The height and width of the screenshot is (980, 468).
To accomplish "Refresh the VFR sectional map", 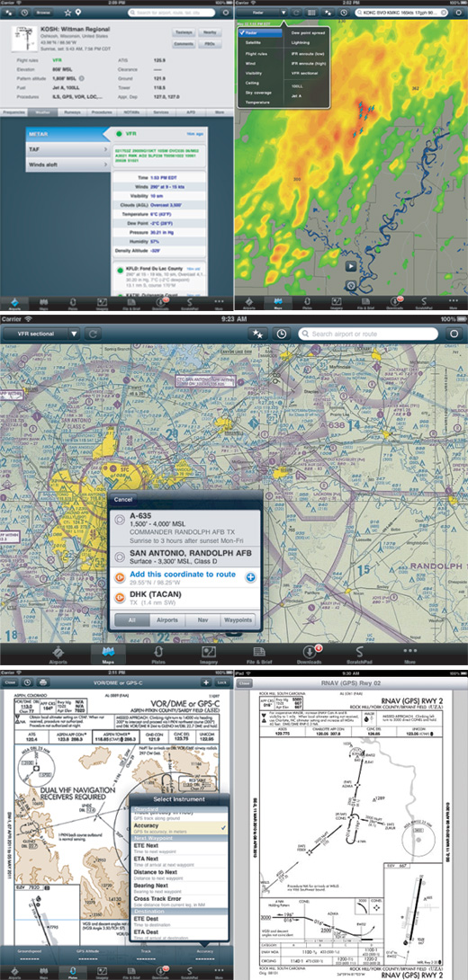I will (x=95, y=334).
